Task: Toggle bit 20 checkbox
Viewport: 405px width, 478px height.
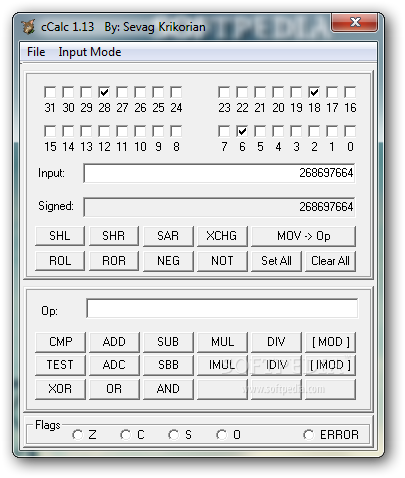Action: click(x=278, y=92)
